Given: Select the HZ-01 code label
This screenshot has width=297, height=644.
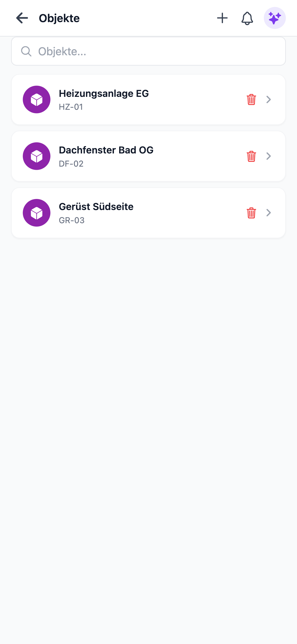Looking at the screenshot, I should click(x=71, y=107).
